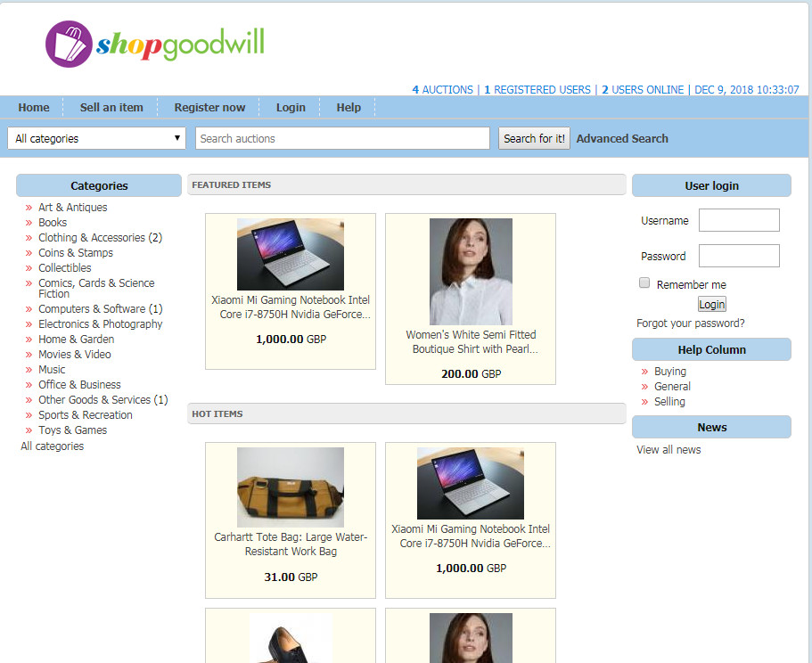This screenshot has height=663, width=812.
Task: Click the 2 USERS ONLINE text
Action: click(642, 89)
